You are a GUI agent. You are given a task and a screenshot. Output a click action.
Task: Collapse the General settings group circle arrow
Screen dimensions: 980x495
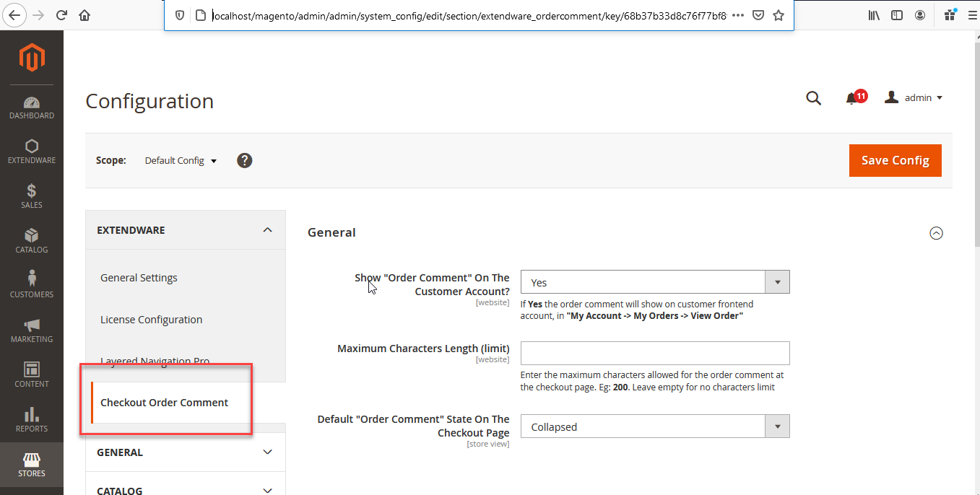coord(936,233)
